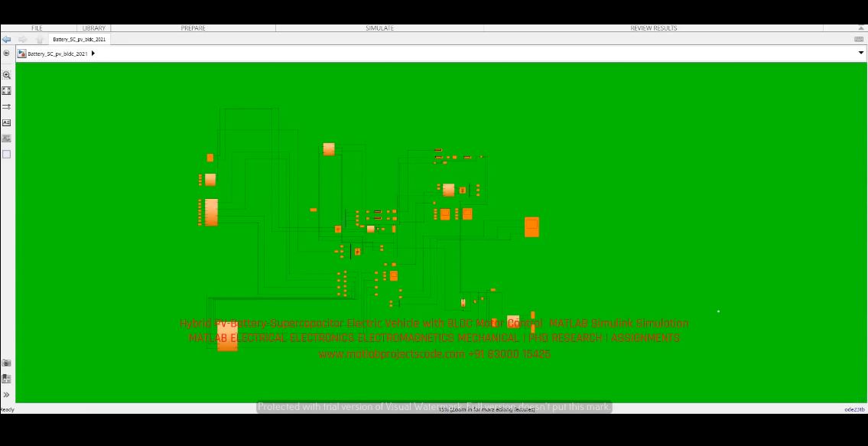
Task: Collapse the toolstrip with up arrow
Action: coord(863,28)
